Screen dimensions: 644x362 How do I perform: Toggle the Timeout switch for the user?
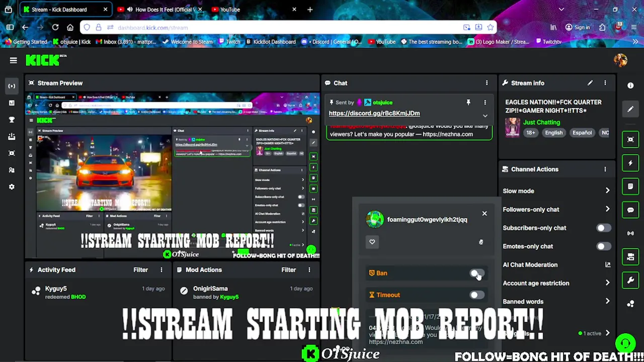tap(477, 295)
